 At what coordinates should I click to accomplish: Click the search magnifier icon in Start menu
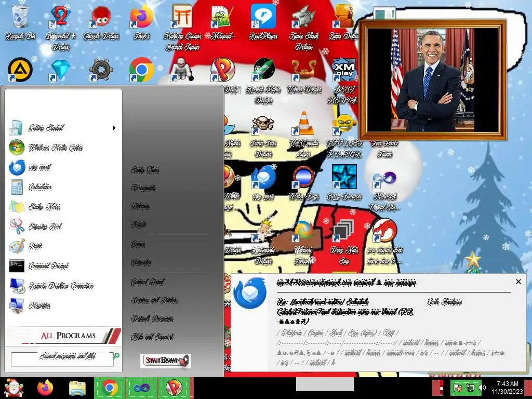[117, 355]
